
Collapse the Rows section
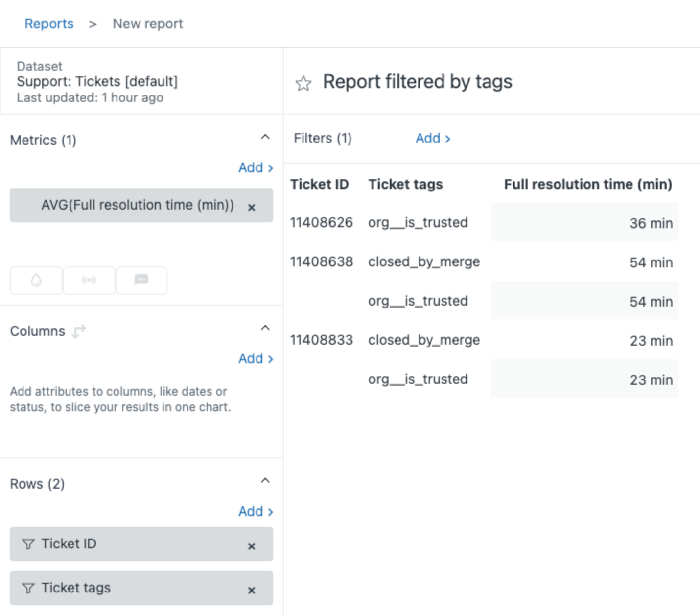point(265,481)
